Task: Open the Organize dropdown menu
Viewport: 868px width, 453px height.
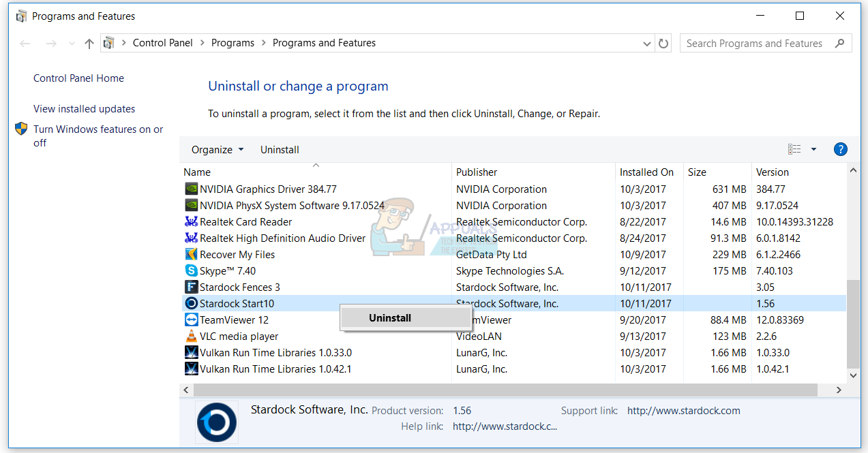Action: tap(218, 150)
